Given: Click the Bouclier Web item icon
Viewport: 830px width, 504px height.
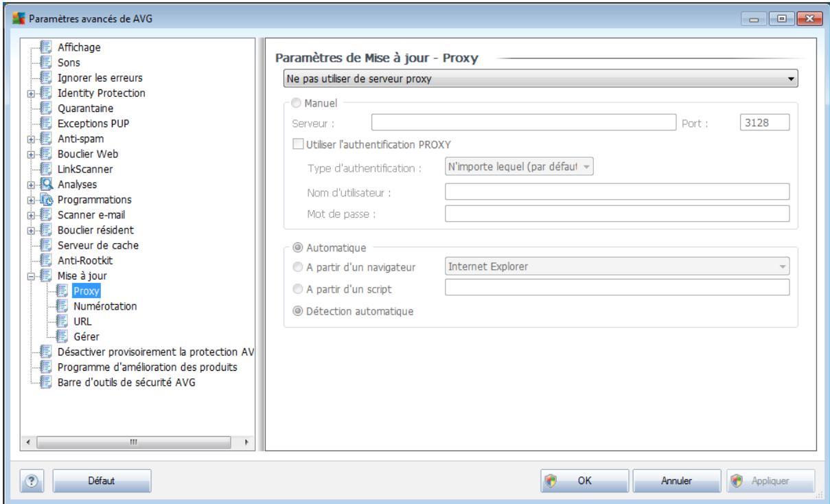Looking at the screenshot, I should 47,154.
